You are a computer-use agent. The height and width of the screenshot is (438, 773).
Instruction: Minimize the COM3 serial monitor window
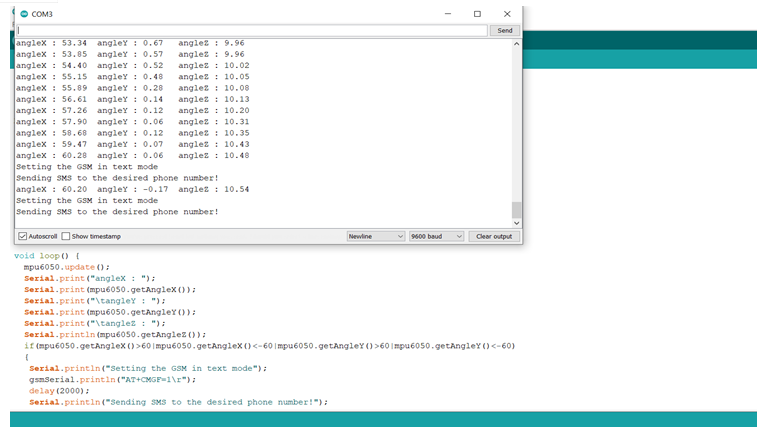[448, 14]
